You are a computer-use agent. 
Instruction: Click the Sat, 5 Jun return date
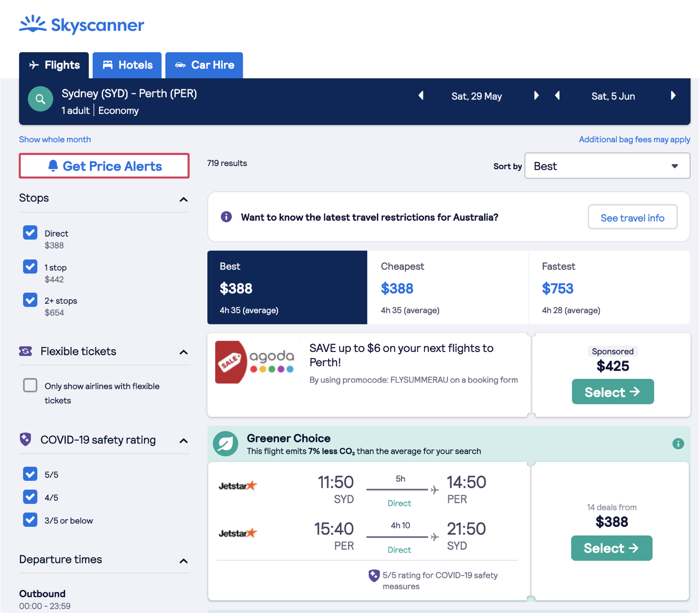pos(613,96)
